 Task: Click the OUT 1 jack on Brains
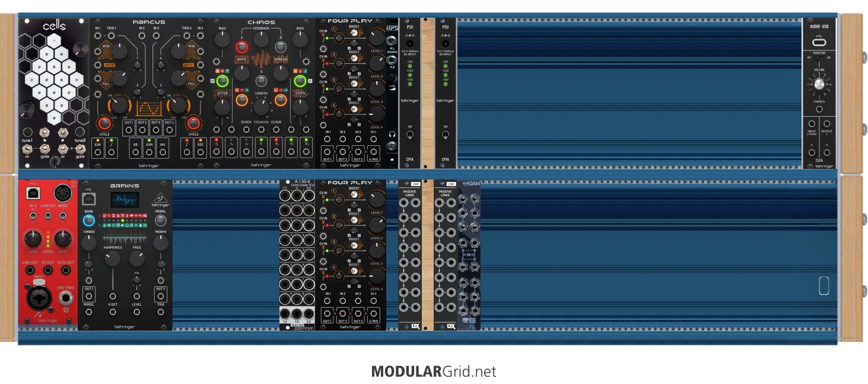(89, 295)
